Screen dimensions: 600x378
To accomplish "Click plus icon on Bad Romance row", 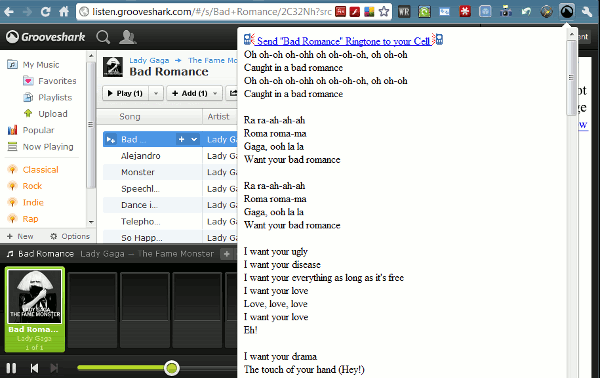I will 181,140.
